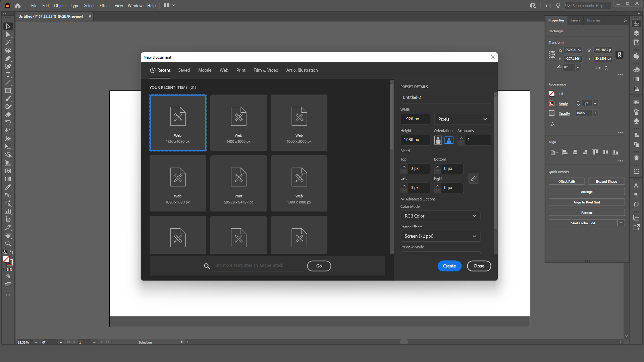The image size is (644, 362).
Task: Click the Create button
Action: [x=449, y=266]
